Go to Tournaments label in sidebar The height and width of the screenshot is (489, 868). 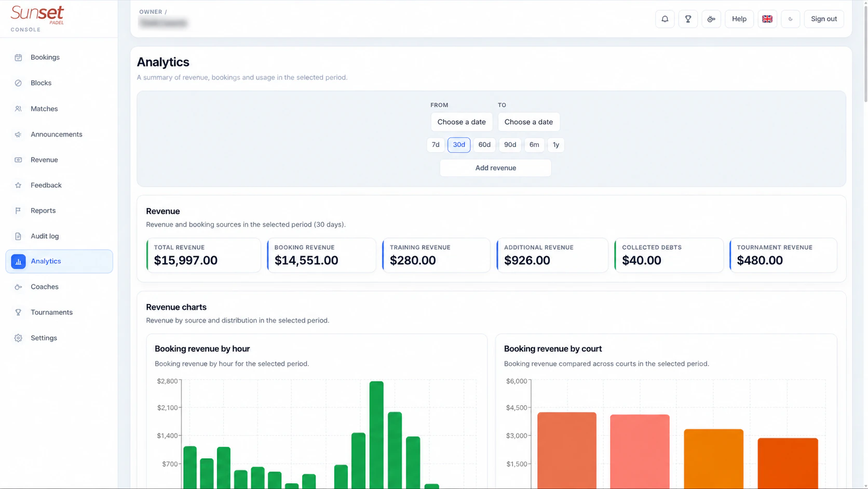(51, 312)
